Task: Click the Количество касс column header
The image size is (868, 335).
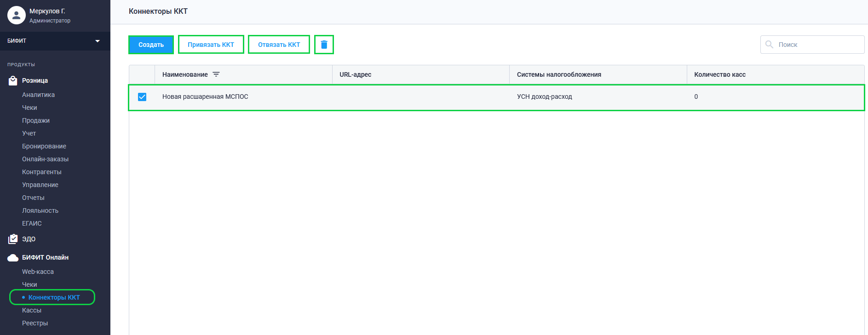Action: (x=719, y=74)
